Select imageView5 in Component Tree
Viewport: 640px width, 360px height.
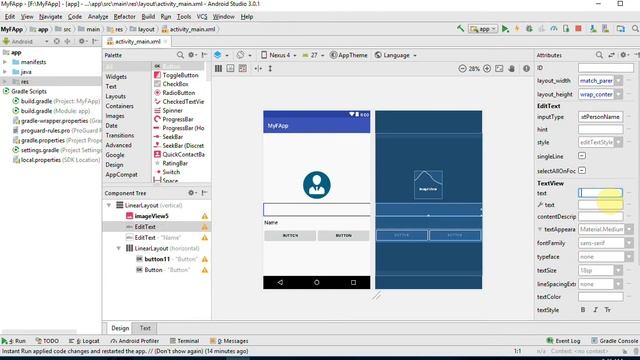[151, 216]
